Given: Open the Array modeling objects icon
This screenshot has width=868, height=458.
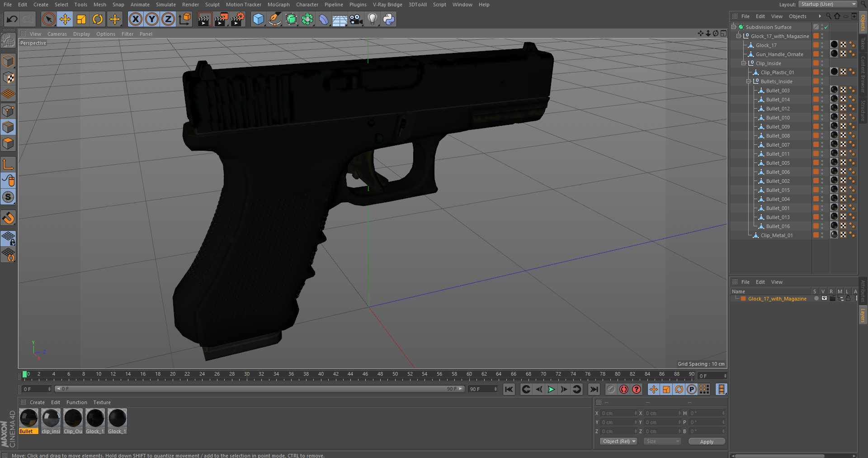Looking at the screenshot, I should 307,19.
